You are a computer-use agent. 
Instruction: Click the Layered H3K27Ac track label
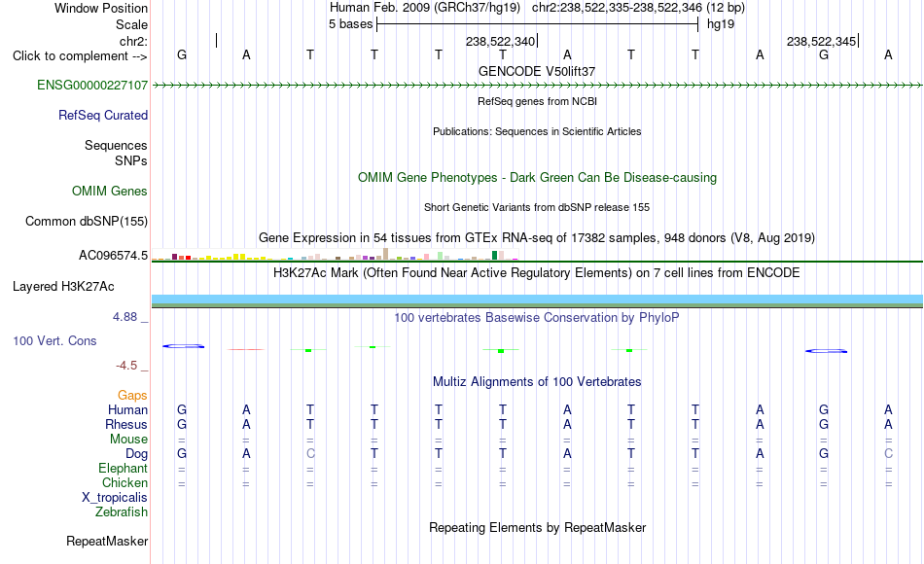coord(63,287)
